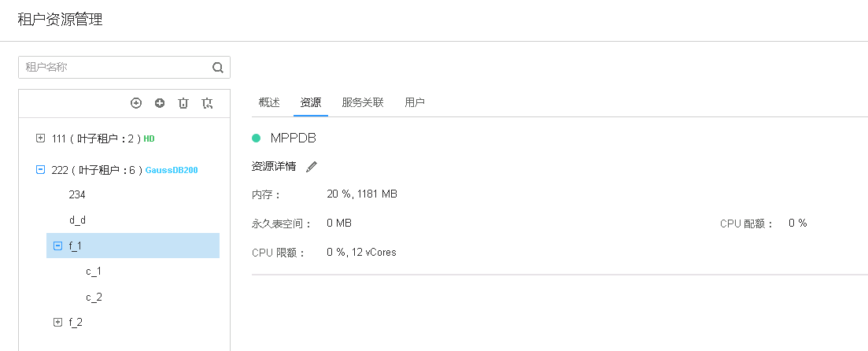Select child tenant c_2
The width and height of the screenshot is (868, 351).
[x=94, y=297]
